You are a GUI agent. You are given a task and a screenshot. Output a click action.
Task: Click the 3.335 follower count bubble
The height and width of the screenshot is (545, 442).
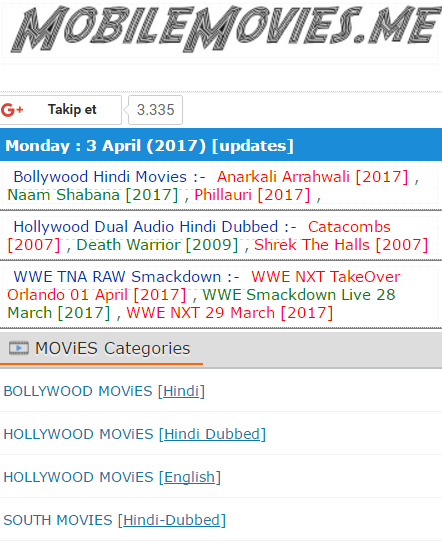[155, 110]
